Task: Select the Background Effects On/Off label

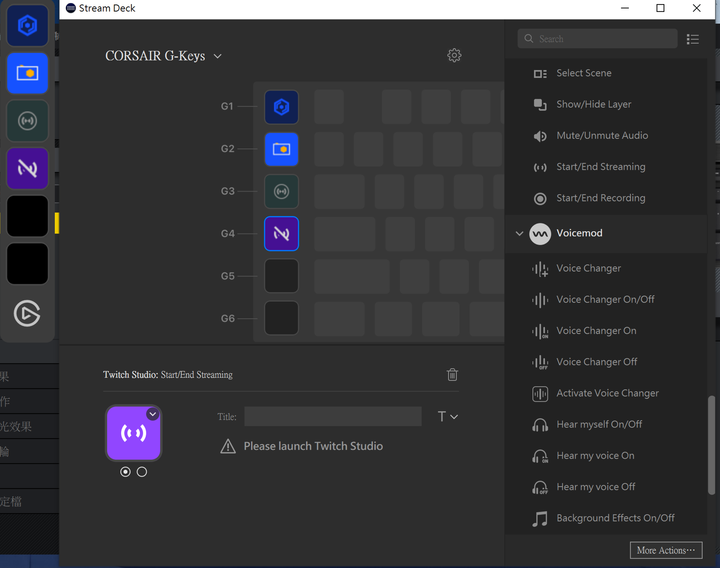Action: [615, 518]
